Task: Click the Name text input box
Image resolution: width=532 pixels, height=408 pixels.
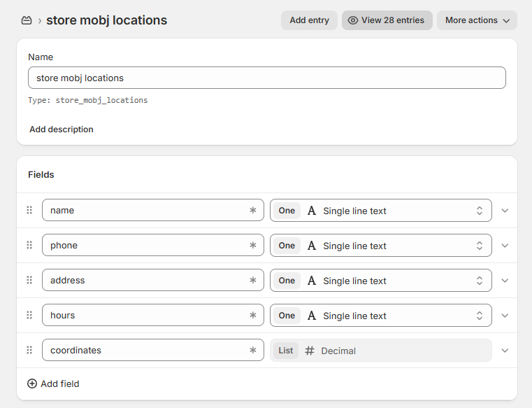Action: [266, 78]
